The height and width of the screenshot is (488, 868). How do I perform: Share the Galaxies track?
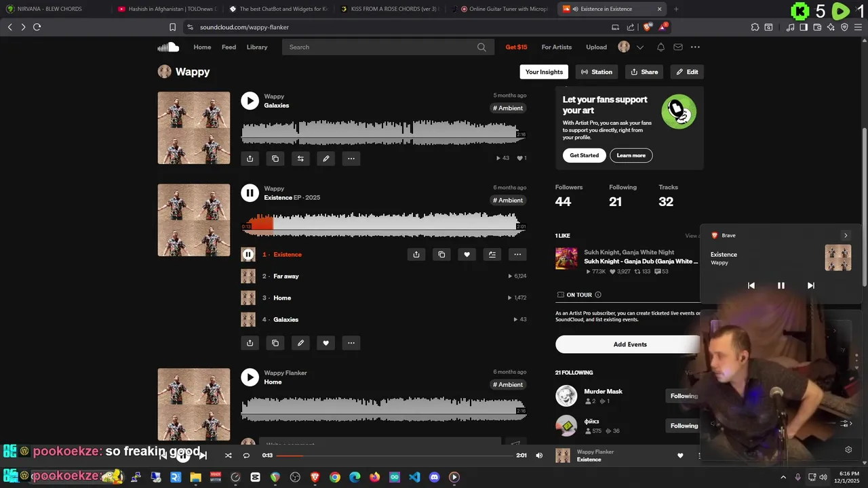(250, 159)
